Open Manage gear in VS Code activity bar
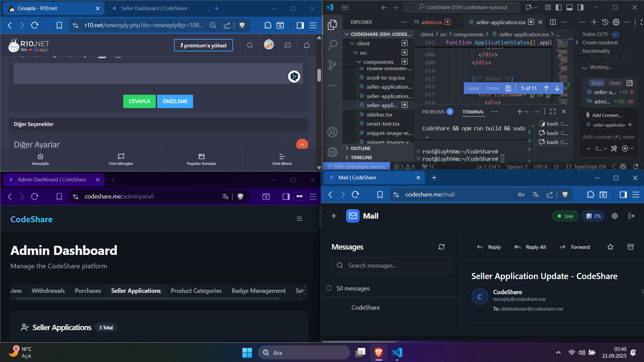This screenshot has width=644, height=362. [332, 152]
